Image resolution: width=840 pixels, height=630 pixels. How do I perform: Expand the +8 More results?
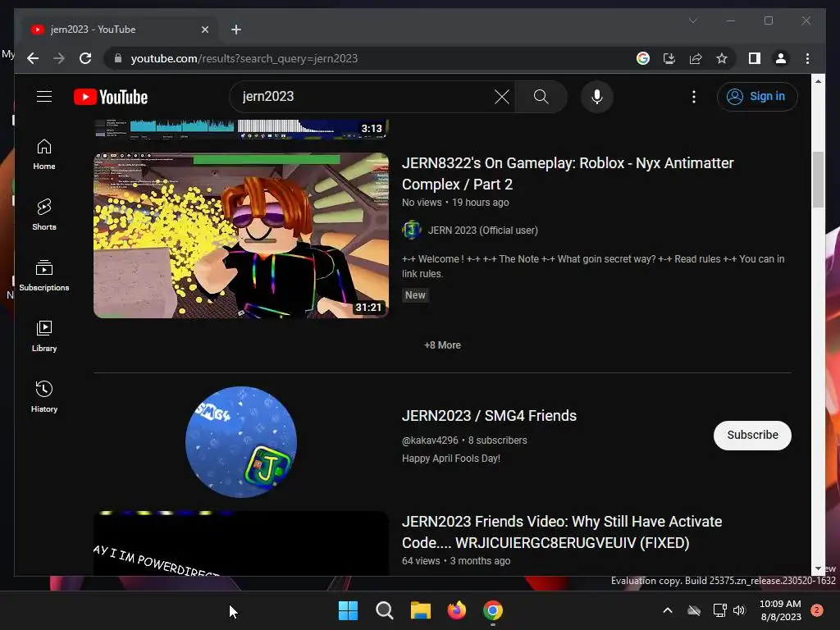point(442,345)
